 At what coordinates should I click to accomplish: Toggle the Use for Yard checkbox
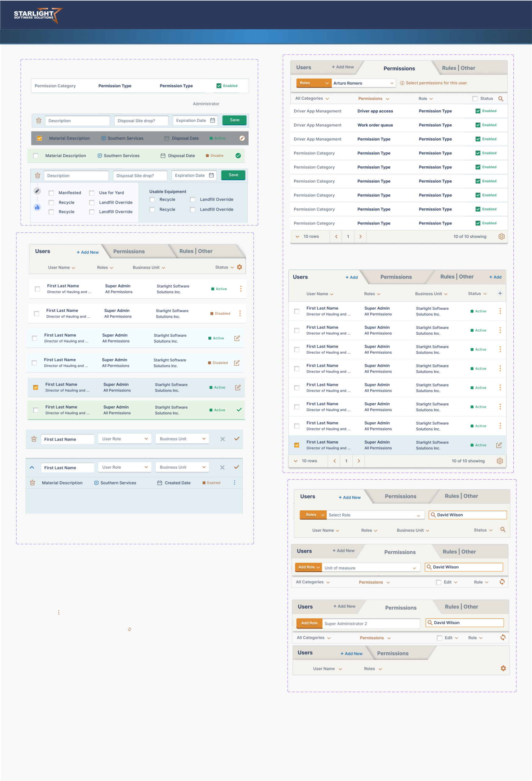pos(92,193)
